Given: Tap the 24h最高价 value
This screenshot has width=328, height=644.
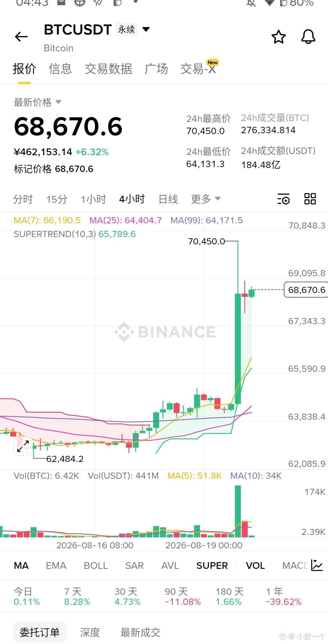Looking at the screenshot, I should point(206,131).
